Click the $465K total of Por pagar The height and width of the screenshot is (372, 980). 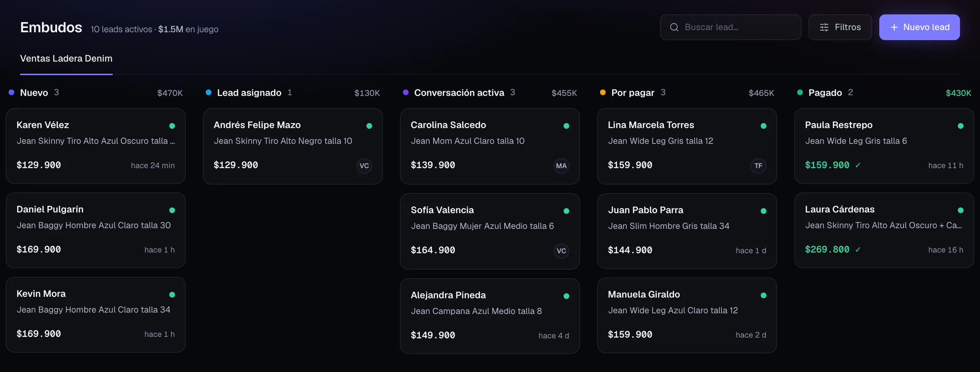[761, 93]
